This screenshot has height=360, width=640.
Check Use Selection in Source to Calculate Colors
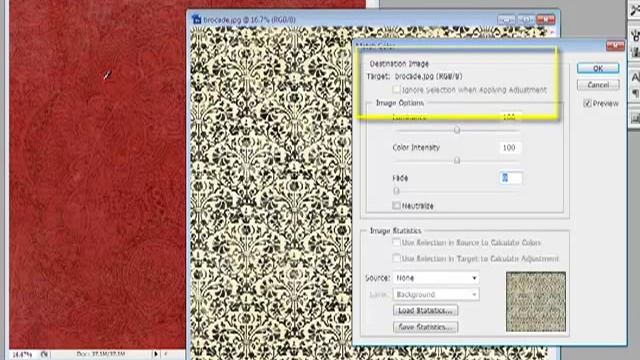tap(396, 242)
